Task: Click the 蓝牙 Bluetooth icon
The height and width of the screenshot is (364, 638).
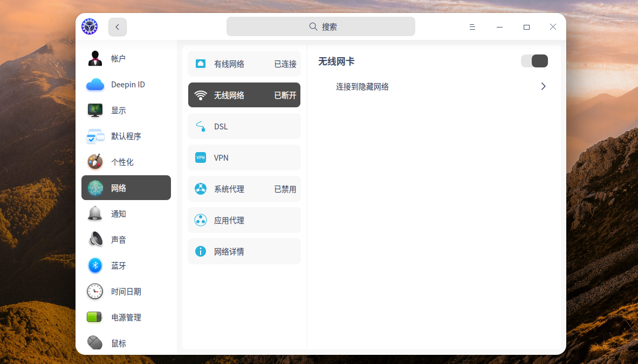Action: tap(95, 265)
